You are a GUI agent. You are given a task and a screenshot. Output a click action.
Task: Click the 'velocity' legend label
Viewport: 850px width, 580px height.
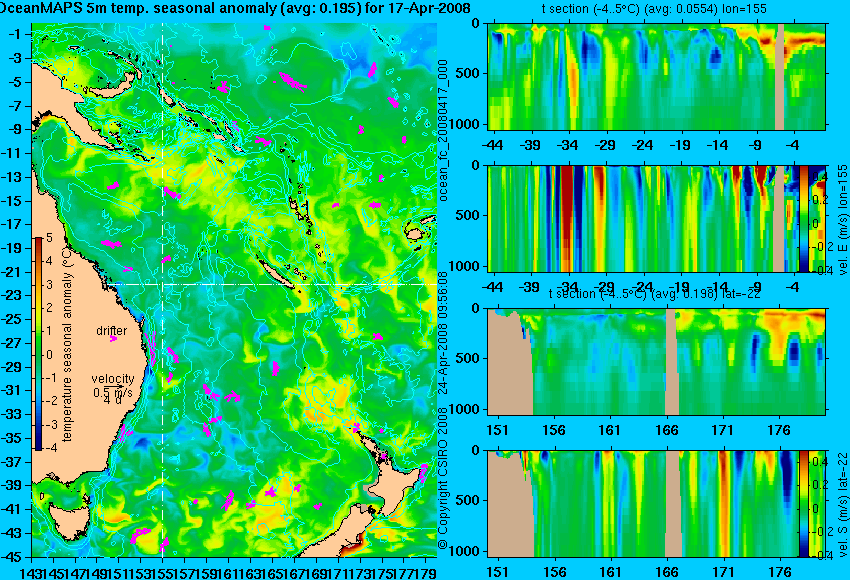coord(113,379)
